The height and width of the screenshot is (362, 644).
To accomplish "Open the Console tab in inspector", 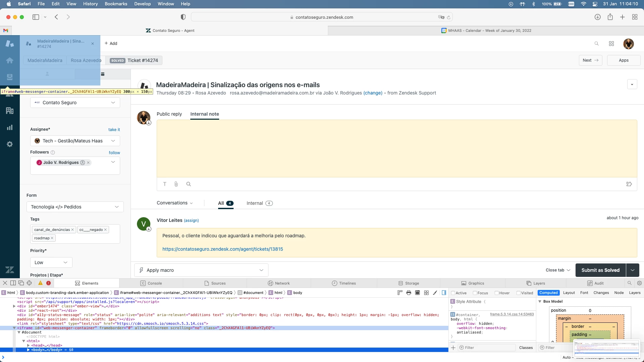I will (151, 283).
